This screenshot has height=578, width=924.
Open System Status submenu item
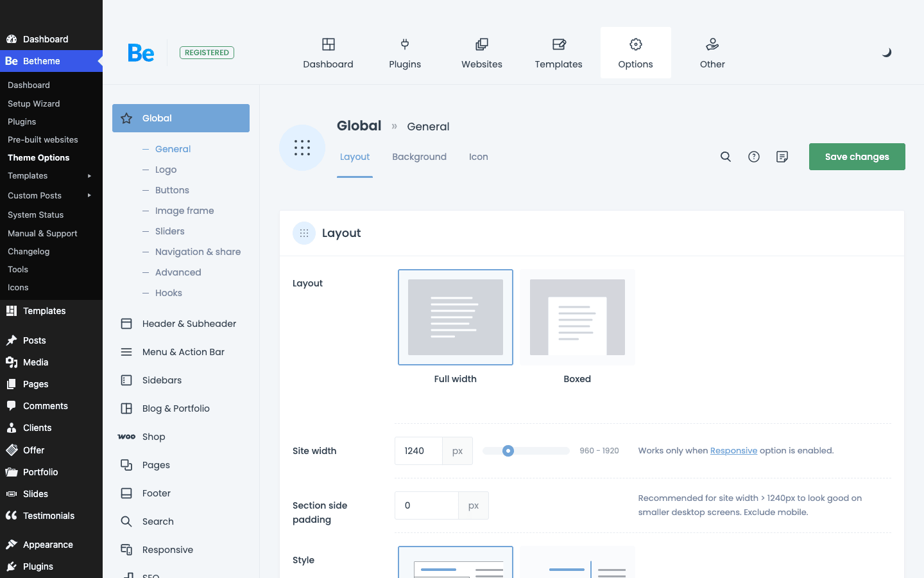(x=35, y=215)
